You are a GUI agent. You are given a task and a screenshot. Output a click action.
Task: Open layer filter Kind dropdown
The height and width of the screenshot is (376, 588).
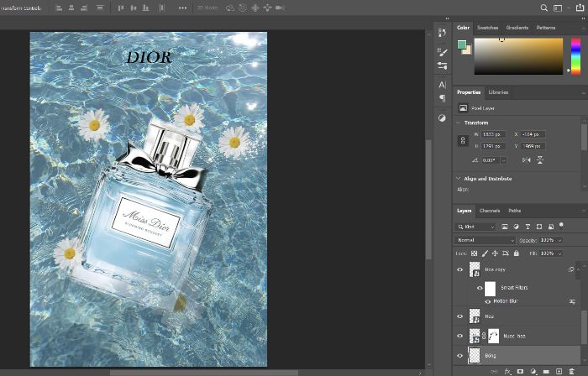476,227
